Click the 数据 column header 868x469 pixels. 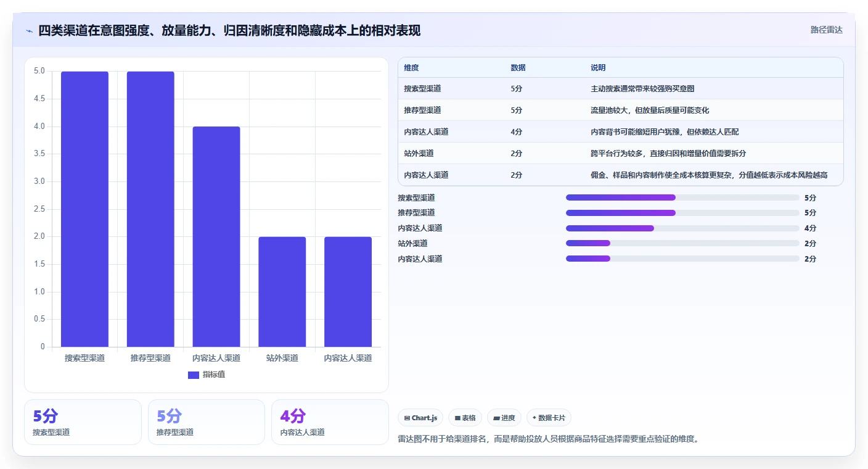coord(518,68)
